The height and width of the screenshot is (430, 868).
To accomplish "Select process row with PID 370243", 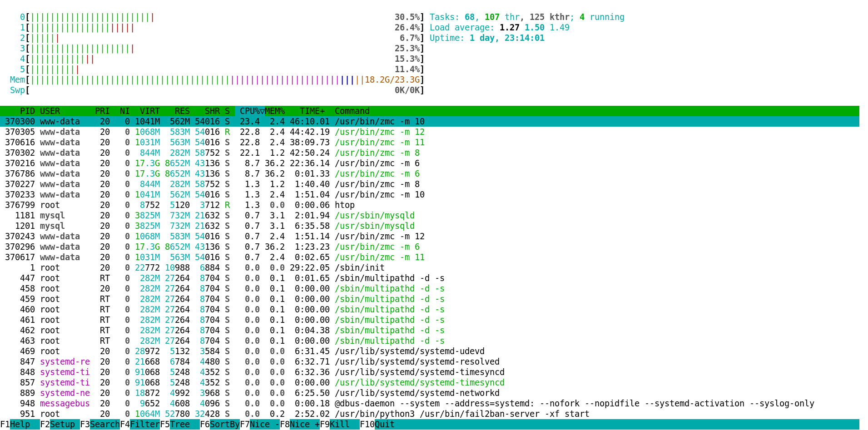I will click(x=430, y=237).
